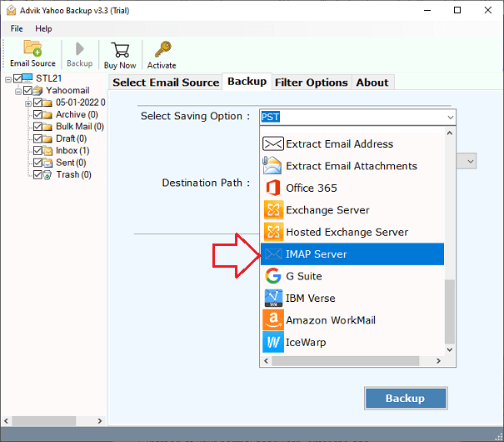Click the Advik app icon in title bar

(x=12, y=10)
